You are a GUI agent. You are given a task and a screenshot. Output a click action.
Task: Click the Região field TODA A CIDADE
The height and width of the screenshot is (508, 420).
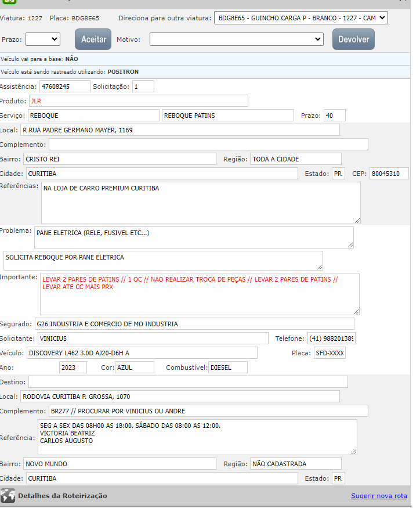296,159
